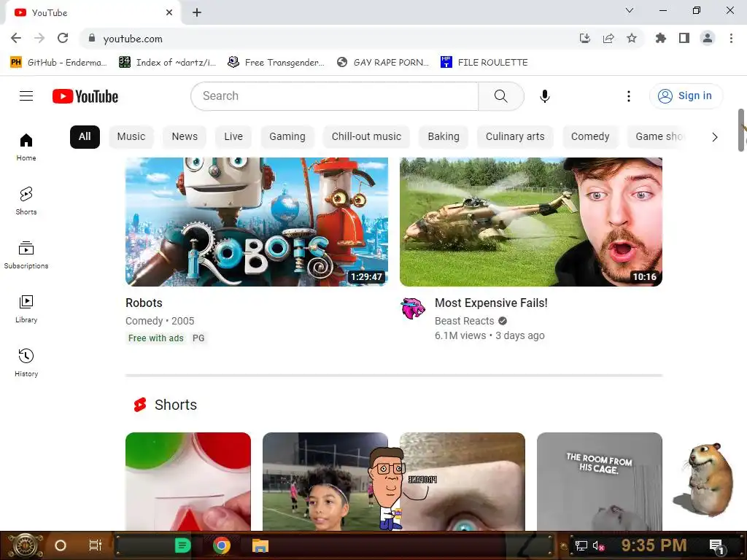Image resolution: width=747 pixels, height=560 pixels.
Task: Open the YouTube hamburger guide menu
Action: click(x=26, y=96)
